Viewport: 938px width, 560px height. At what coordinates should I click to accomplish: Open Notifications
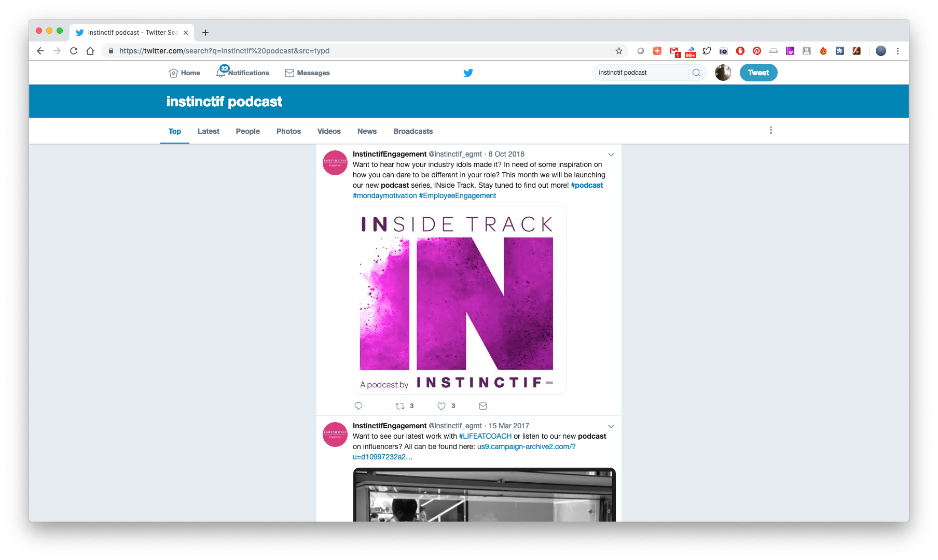coord(243,73)
